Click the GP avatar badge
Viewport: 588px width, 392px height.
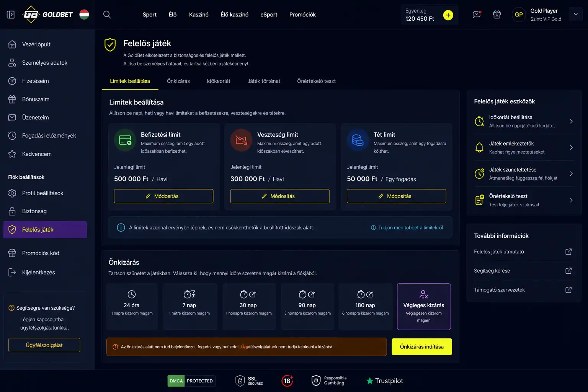(519, 15)
